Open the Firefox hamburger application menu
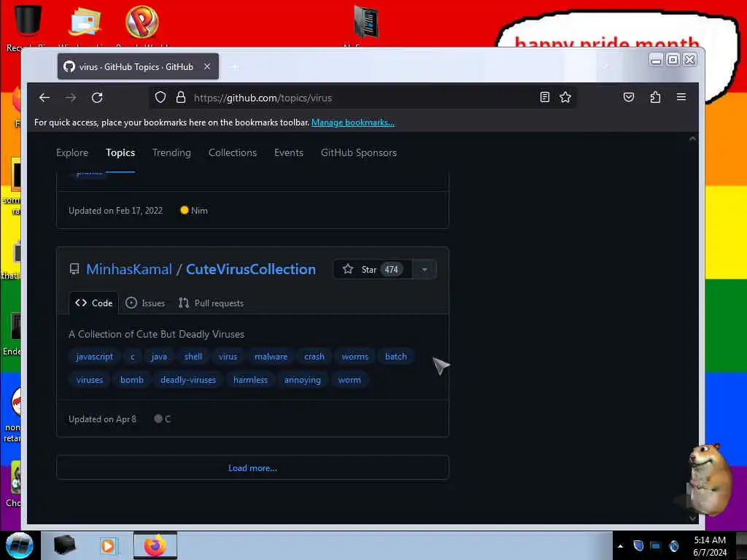Screen dimensions: 747x560 click(x=681, y=97)
